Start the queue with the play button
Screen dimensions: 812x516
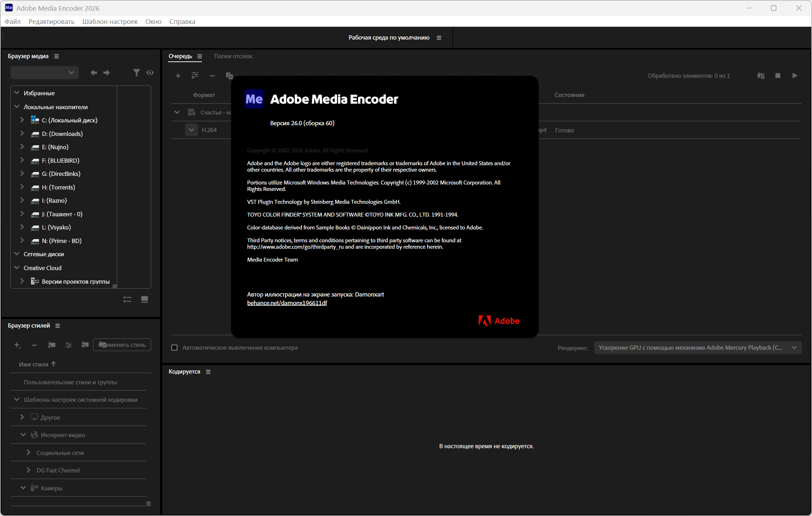tap(795, 76)
